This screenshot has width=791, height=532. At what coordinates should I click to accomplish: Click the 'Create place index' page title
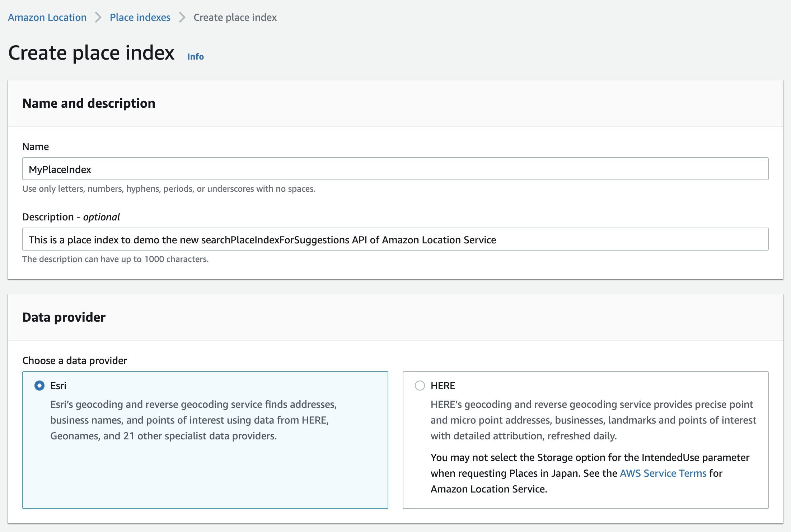[x=92, y=53]
